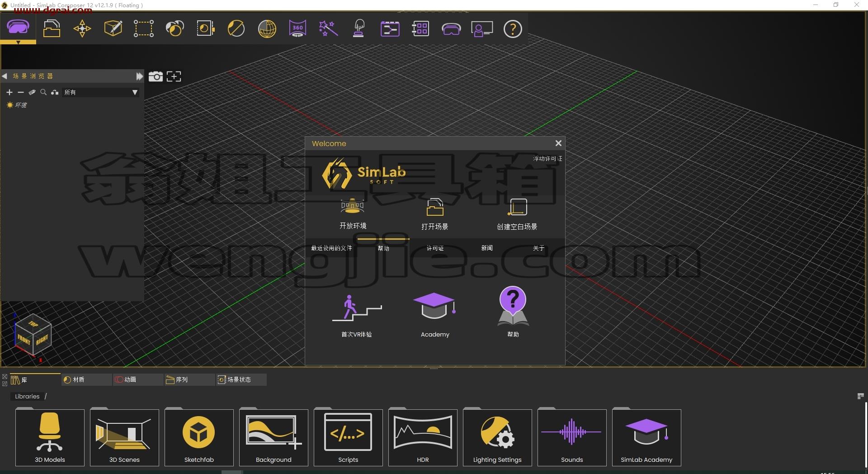Switch to the 帮助 tab in Welcome
The height and width of the screenshot is (474, 868).
coord(383,248)
